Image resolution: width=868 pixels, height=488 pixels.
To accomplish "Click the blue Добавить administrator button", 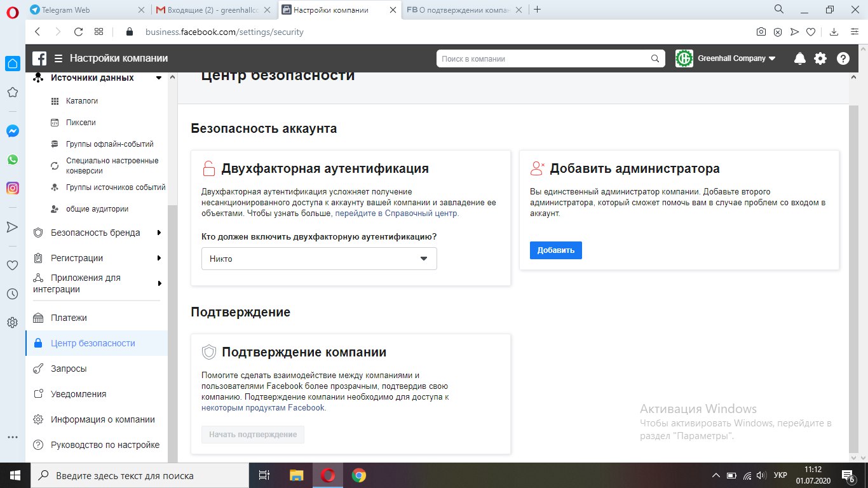I will [556, 250].
